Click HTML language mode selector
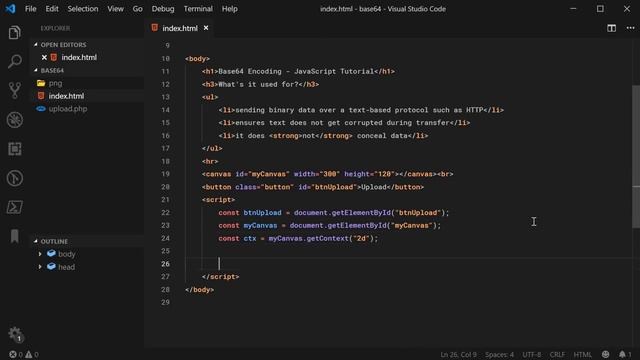Viewport: 640px width, 360px height. coord(582,354)
